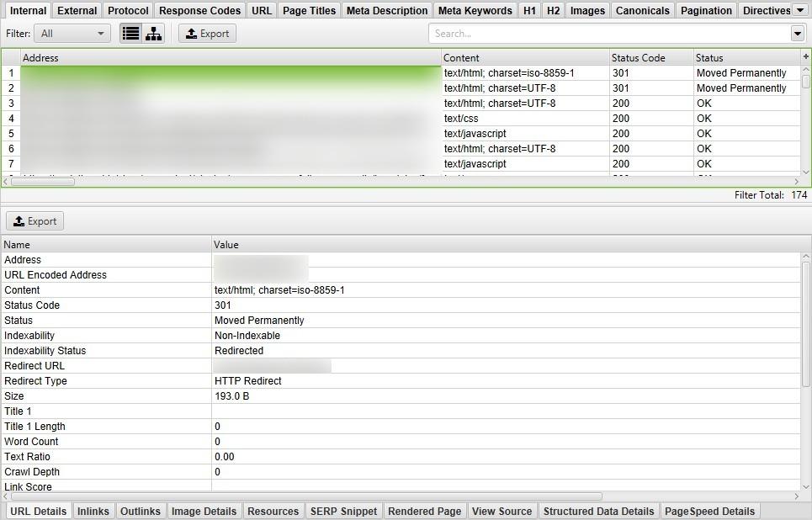Open the Page Titles tab
812x520 pixels.
click(309, 10)
